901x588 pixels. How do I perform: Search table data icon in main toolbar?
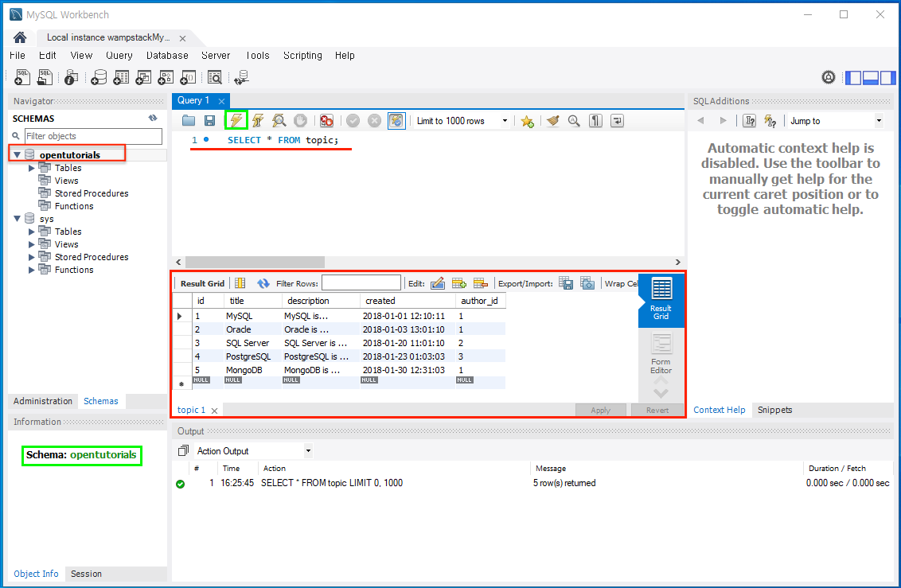point(215,77)
